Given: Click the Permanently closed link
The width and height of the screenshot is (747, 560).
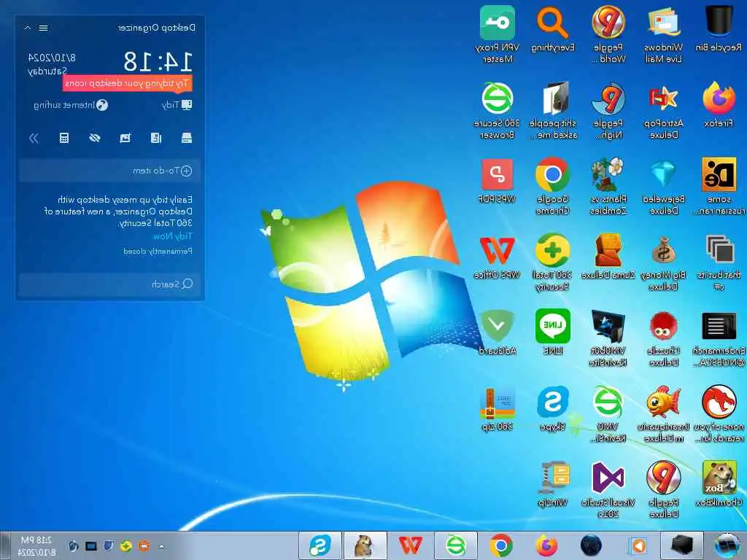Looking at the screenshot, I should pyautogui.click(x=158, y=251).
